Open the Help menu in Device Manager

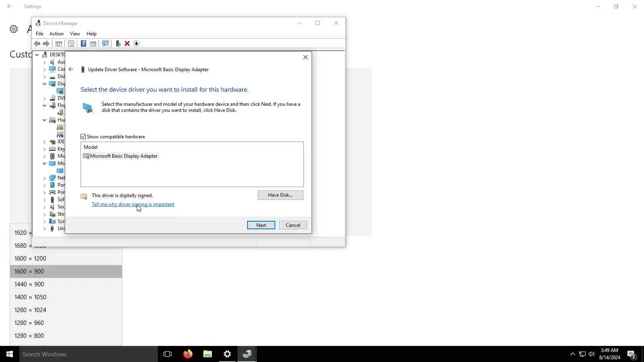point(91,34)
